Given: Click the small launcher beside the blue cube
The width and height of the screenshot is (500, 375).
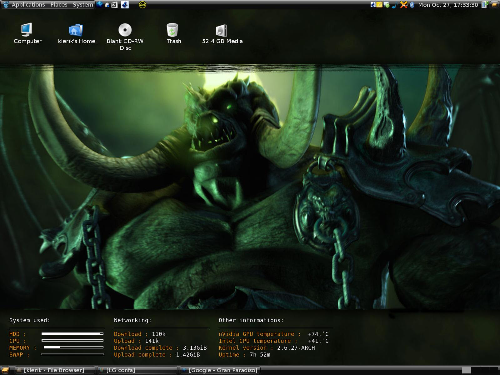Looking at the screenshot, I should tap(107, 5).
